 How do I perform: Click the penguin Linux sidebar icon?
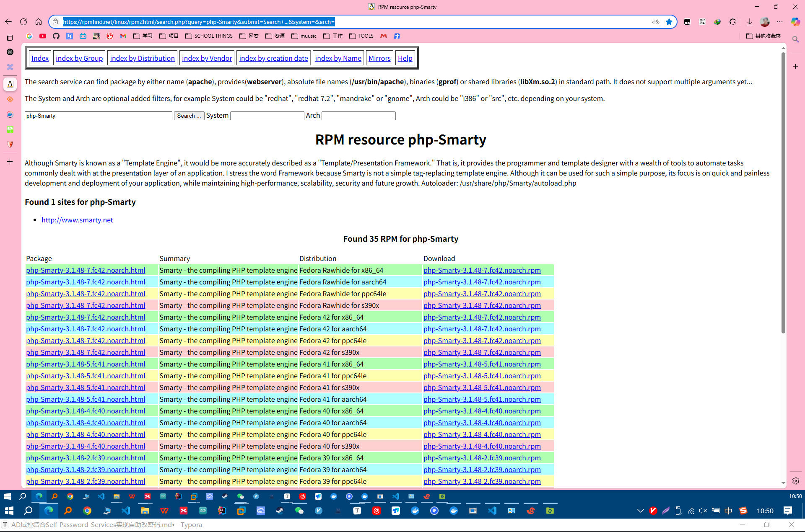pos(10,84)
